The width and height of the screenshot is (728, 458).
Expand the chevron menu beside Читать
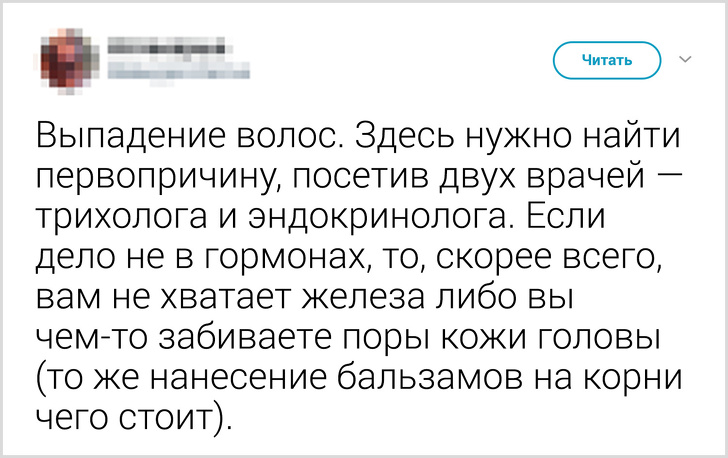[685, 60]
